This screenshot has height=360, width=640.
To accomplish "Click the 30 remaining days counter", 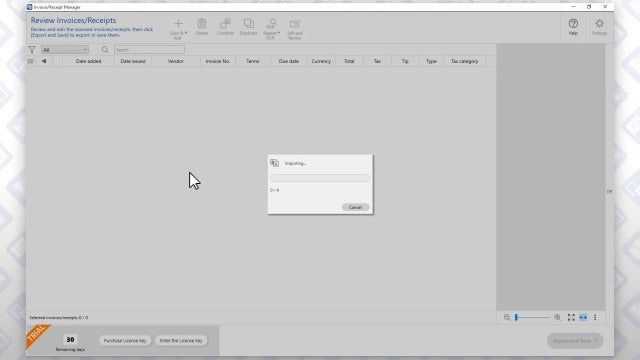I will pos(70,340).
